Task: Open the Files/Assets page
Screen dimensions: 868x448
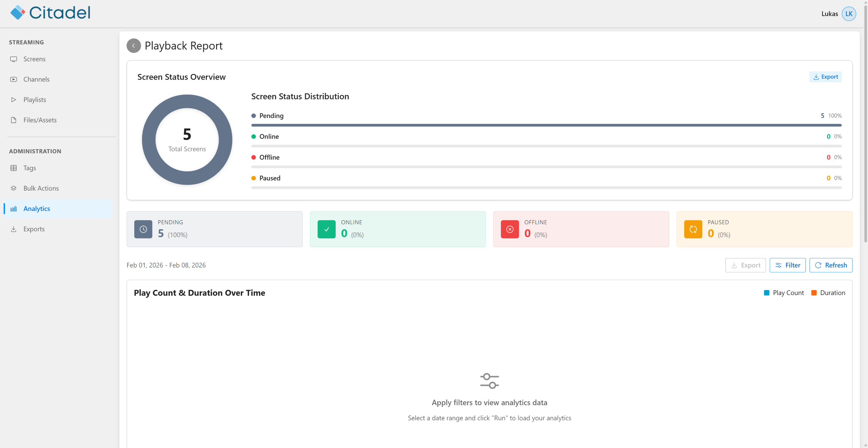Action: click(x=40, y=120)
